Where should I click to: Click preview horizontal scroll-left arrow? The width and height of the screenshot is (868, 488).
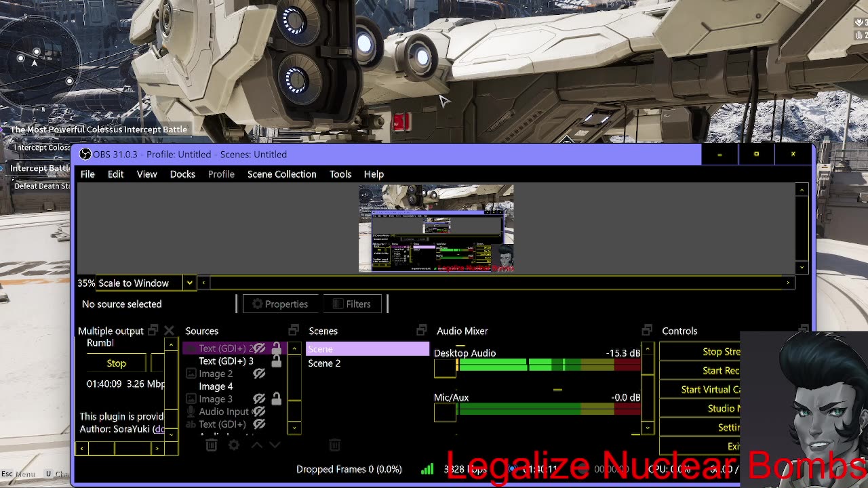(x=203, y=283)
